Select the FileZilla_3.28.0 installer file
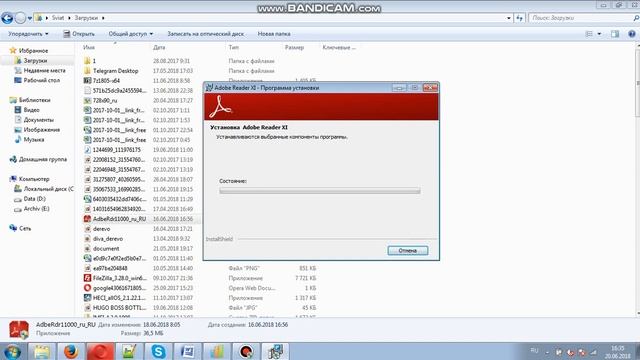640x360 pixels. (x=115, y=278)
